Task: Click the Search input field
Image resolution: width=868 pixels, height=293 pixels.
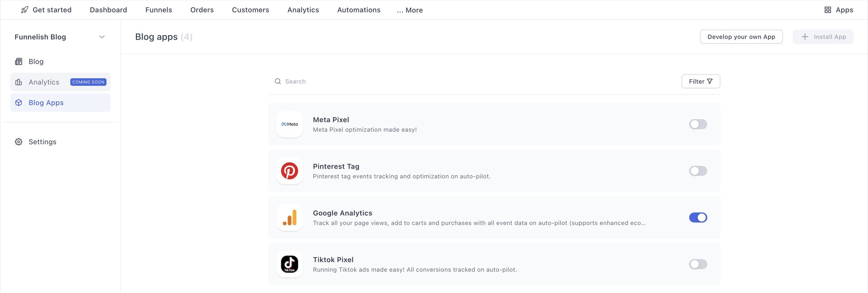Action: pos(473,81)
